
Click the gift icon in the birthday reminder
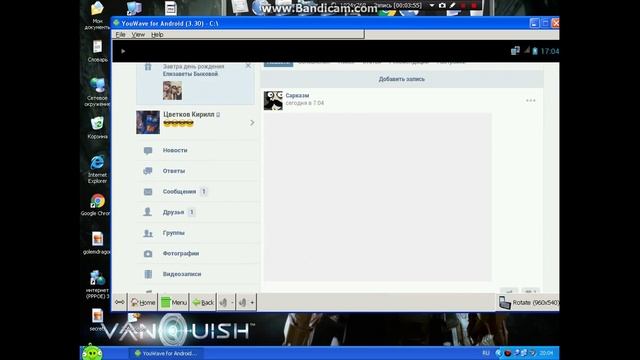coord(148,67)
